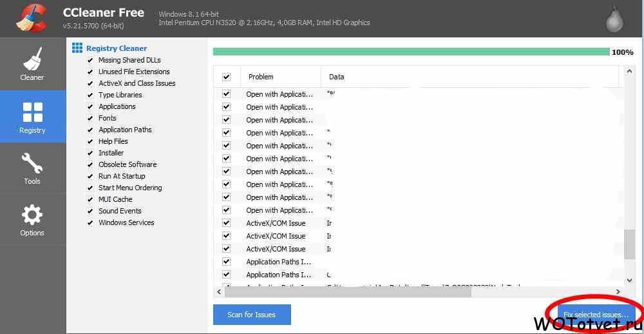Click the green scan progress bar
644x334 pixels.
pos(411,52)
